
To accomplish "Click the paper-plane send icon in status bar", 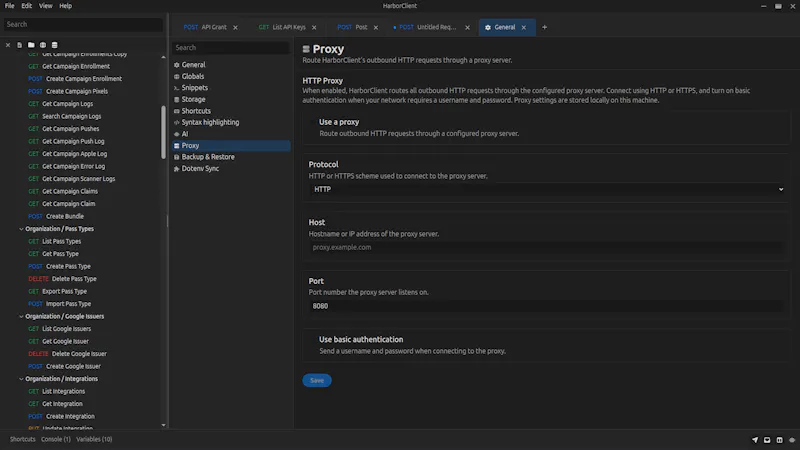I will 755,440.
